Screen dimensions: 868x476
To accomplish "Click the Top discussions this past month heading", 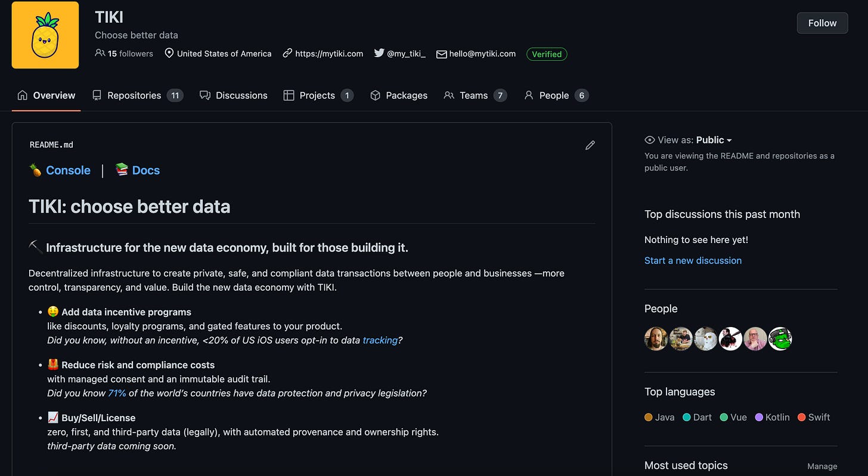I will tap(722, 214).
